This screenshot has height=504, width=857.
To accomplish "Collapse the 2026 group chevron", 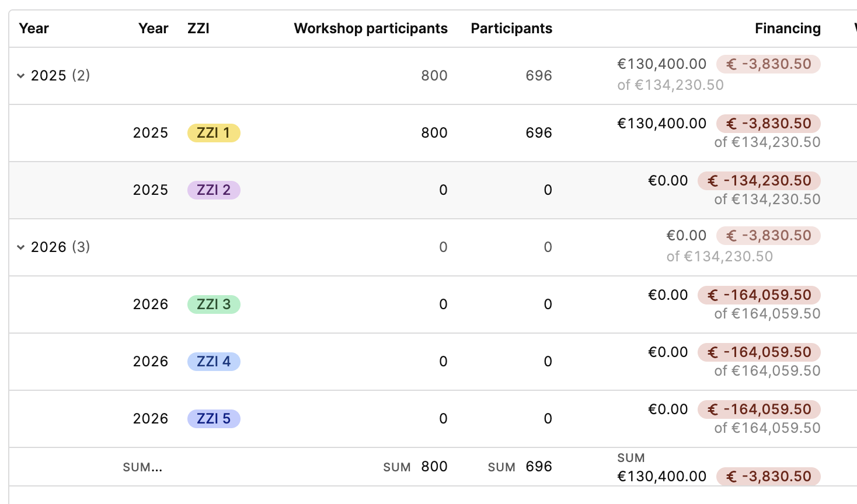I will tap(21, 247).
